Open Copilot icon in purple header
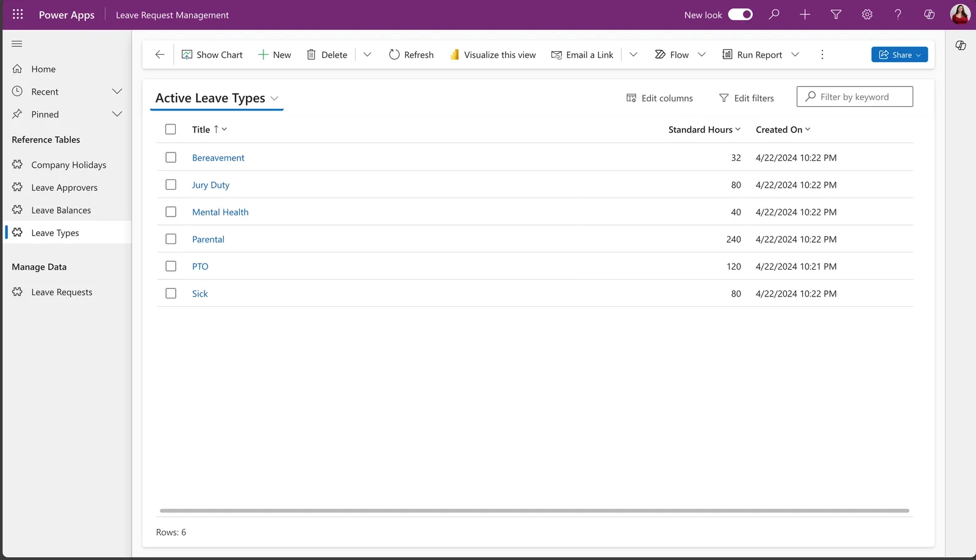 tap(929, 14)
